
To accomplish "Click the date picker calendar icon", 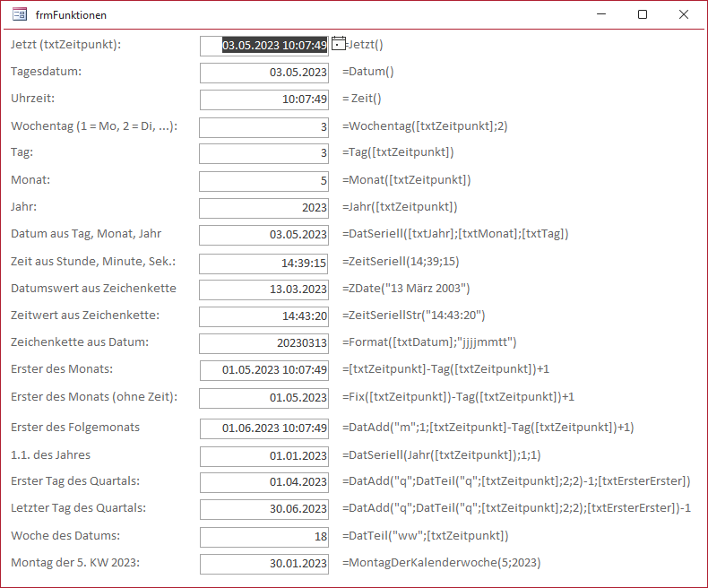I will pos(338,44).
